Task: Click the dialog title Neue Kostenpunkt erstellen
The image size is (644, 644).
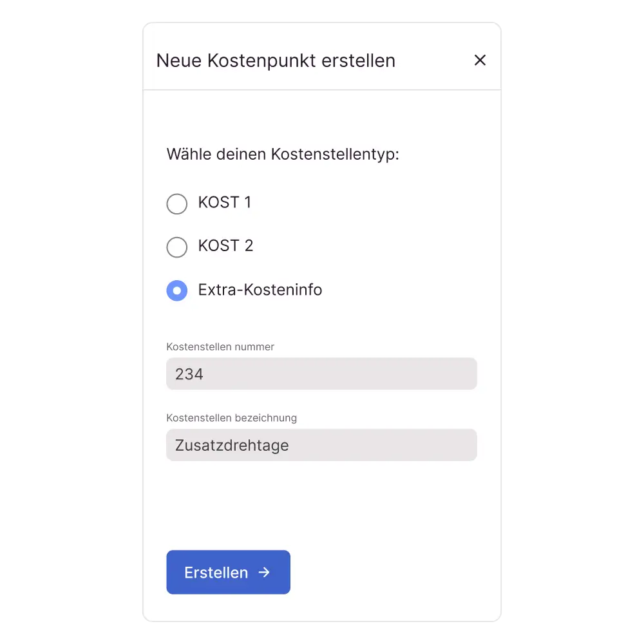Action: tap(276, 60)
